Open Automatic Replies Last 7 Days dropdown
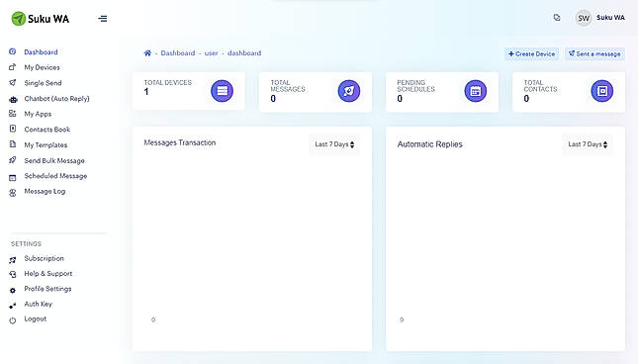The width and height of the screenshot is (638, 364). pyautogui.click(x=588, y=144)
